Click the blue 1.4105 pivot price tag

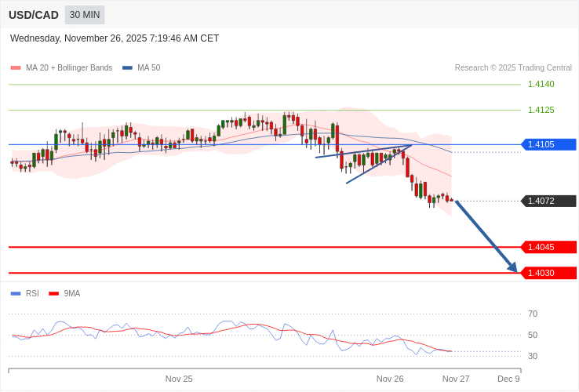[548, 144]
